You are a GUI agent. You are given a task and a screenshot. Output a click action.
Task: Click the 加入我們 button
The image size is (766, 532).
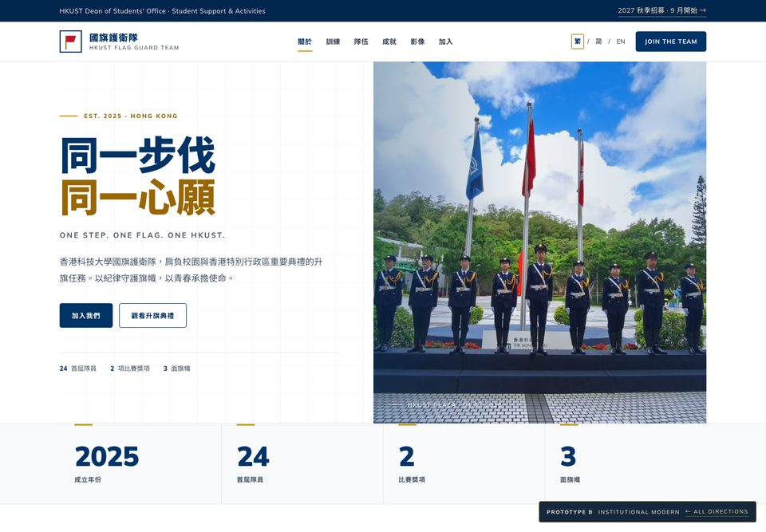click(86, 316)
